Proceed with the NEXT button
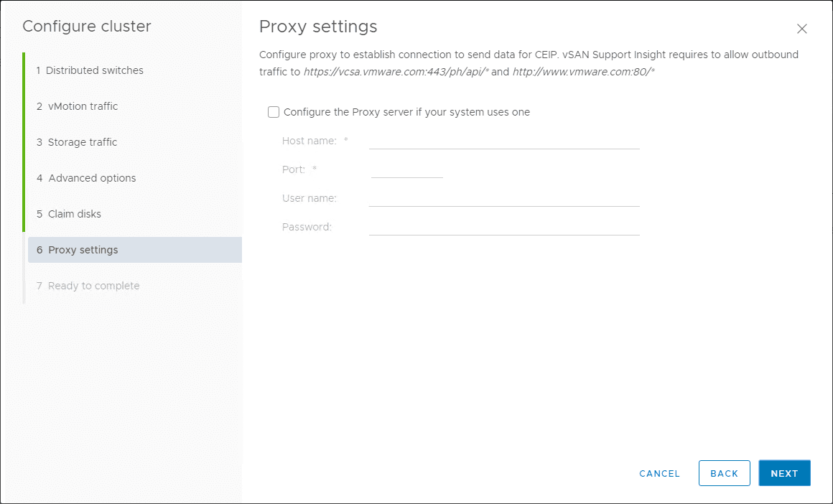This screenshot has width=833, height=504. pos(784,473)
